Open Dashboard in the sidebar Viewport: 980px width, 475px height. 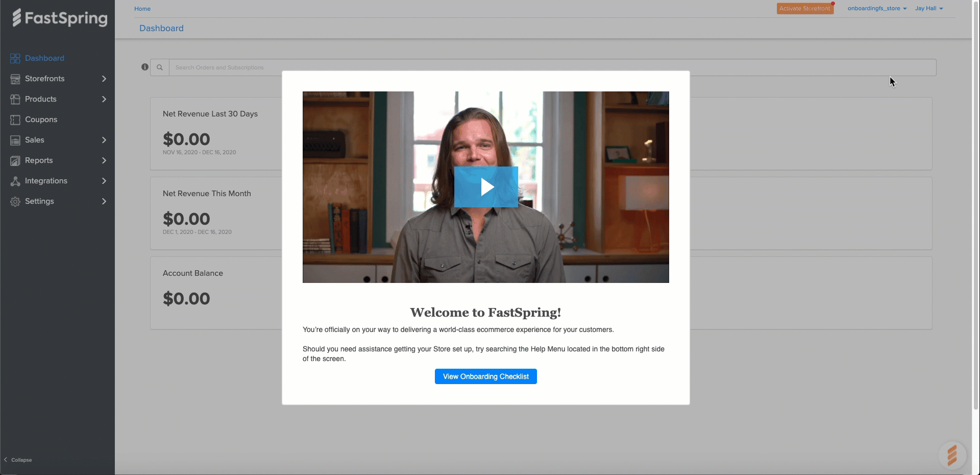tap(44, 58)
